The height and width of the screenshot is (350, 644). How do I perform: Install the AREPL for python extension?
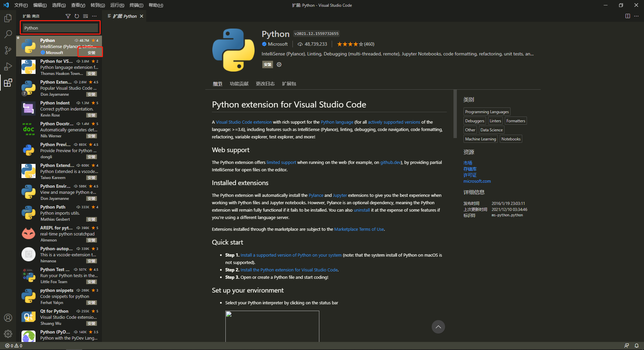pos(92,240)
